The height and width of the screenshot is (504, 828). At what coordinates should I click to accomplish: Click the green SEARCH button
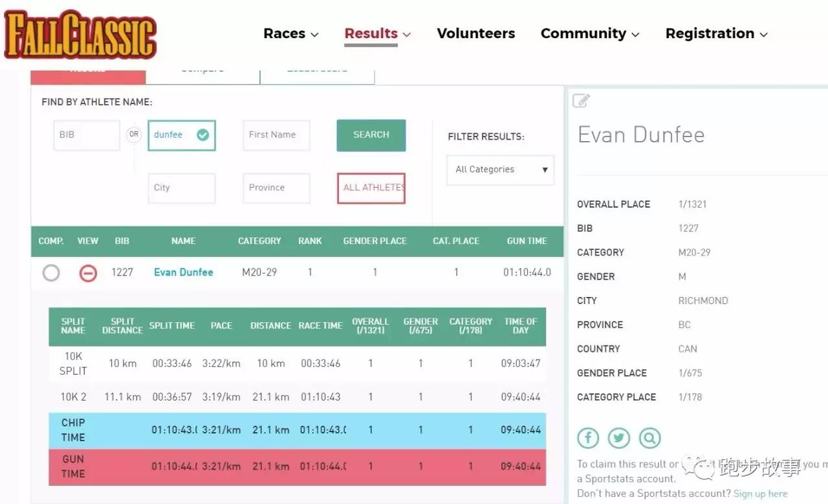371,135
